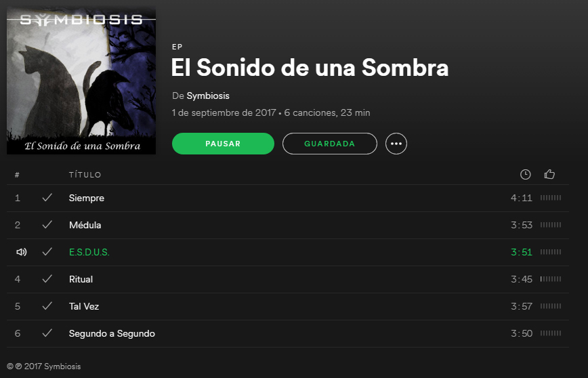Click the popularity bars for Tal Vez

pos(551,306)
